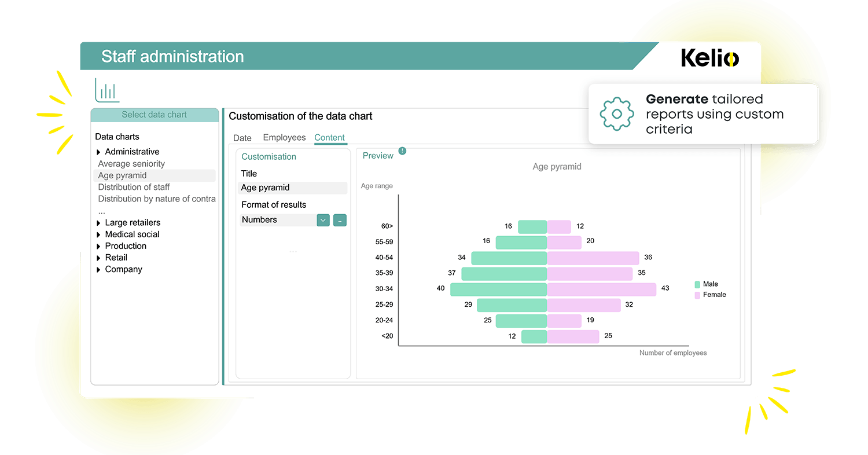
Task: Click the Age range axis label
Action: click(x=377, y=186)
